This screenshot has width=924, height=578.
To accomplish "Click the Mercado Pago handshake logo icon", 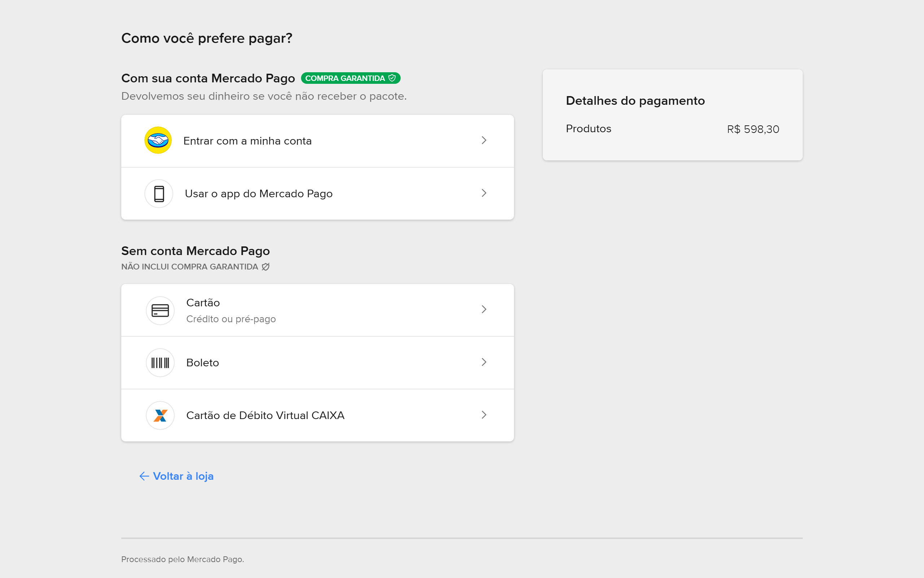I will click(x=158, y=140).
